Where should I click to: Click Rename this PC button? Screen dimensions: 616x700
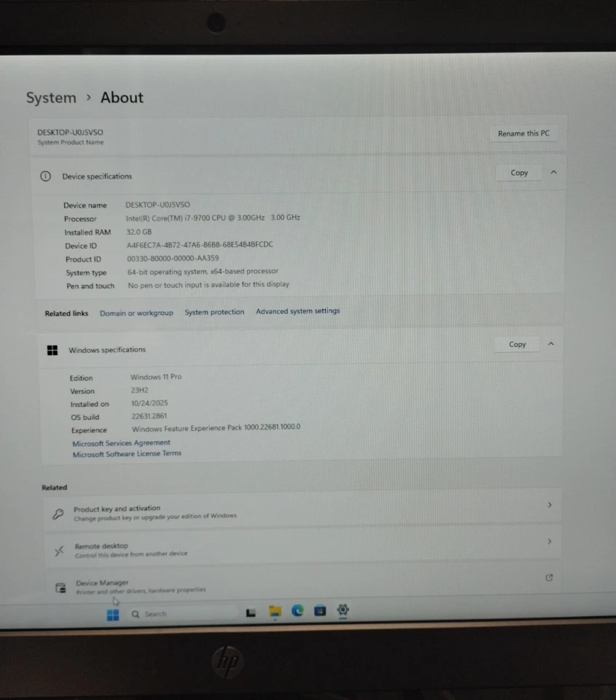tap(523, 133)
